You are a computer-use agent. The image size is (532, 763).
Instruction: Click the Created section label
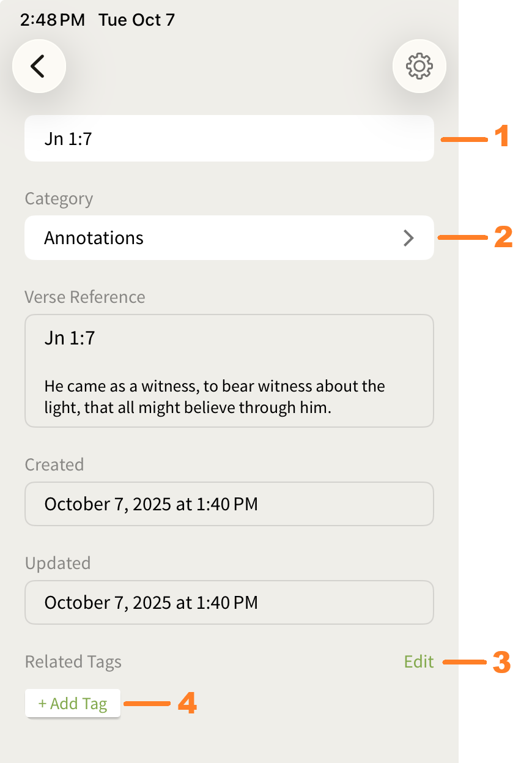tap(54, 465)
